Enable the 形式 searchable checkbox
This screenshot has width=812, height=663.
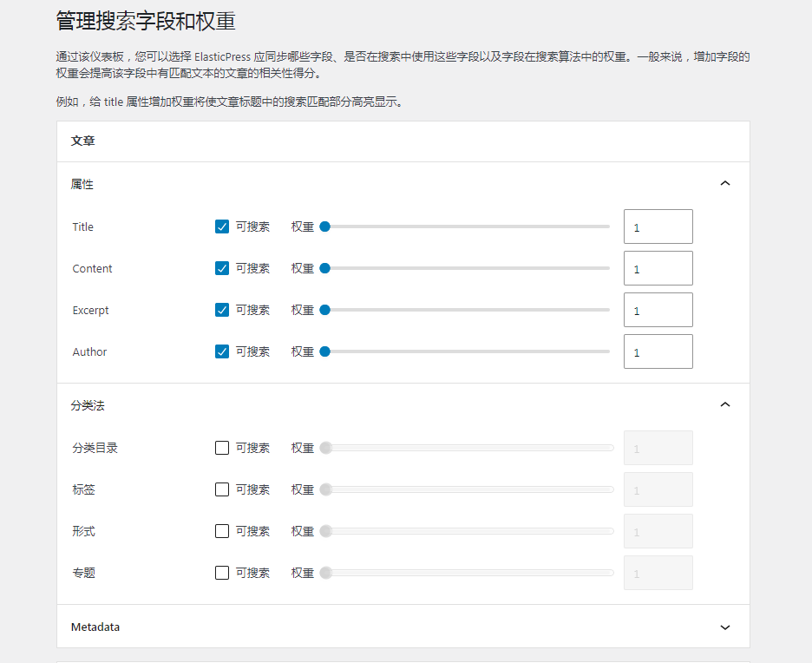[x=222, y=531]
